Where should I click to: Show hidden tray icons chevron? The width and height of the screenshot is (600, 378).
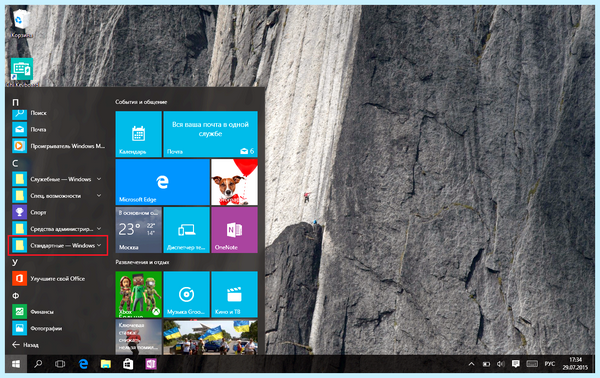[471, 364]
